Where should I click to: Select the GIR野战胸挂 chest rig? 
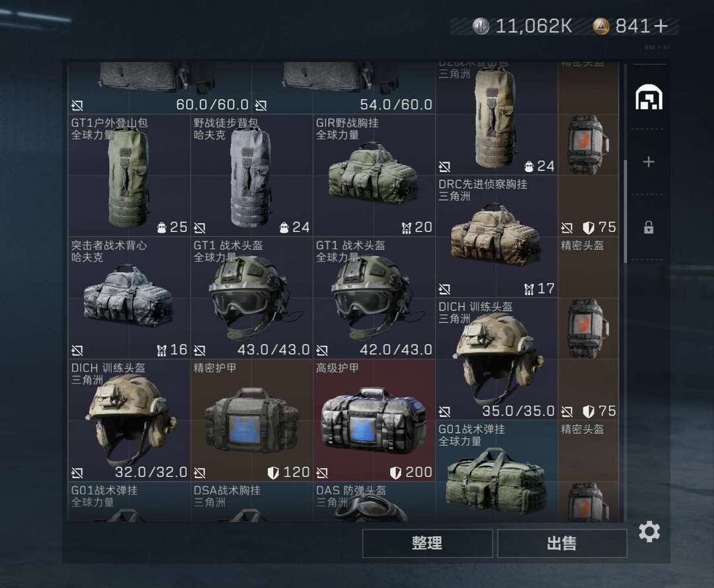tap(374, 175)
